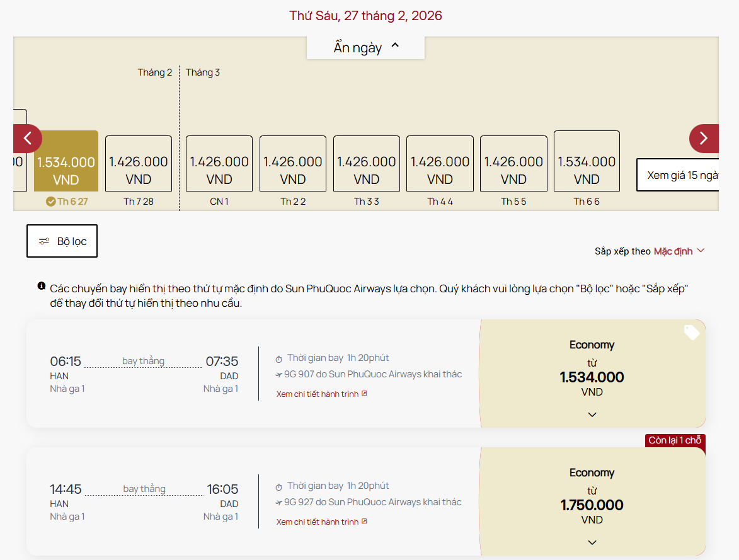Viewport: 739px width, 560px height.
Task: Expand Economy fare for the 06:15 flight
Action: tap(592, 414)
